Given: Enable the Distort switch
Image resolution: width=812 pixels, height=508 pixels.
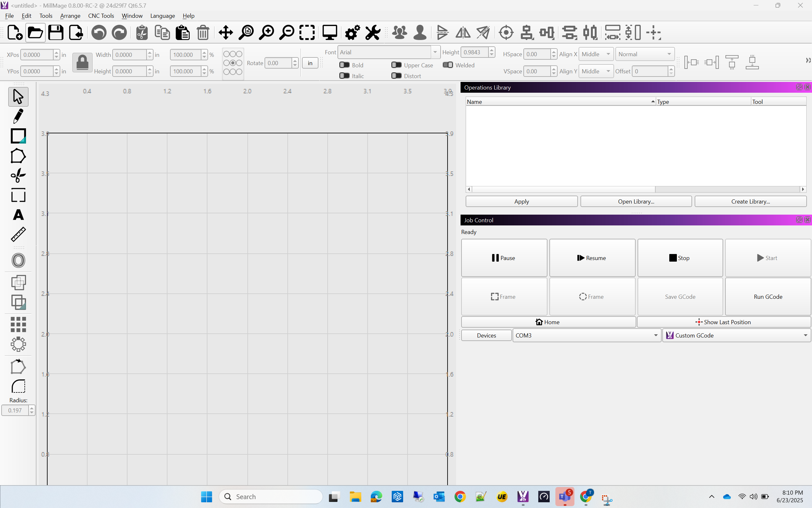Looking at the screenshot, I should (x=396, y=76).
